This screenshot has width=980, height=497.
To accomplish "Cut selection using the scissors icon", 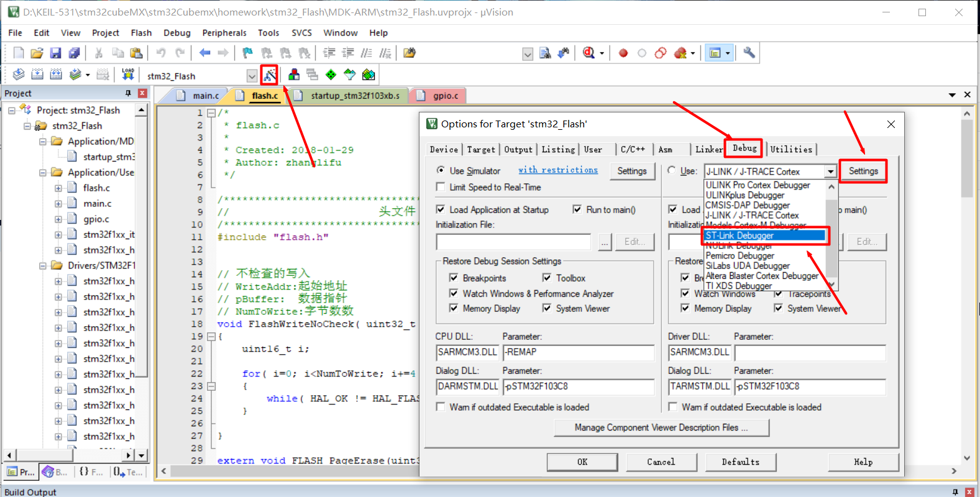I will tap(98, 53).
